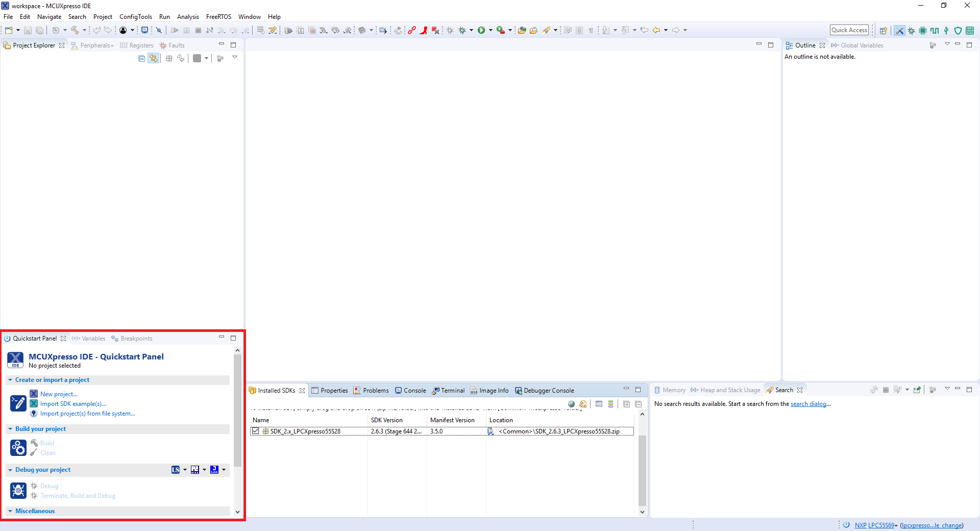Click the green shield perspective icon

click(x=958, y=31)
